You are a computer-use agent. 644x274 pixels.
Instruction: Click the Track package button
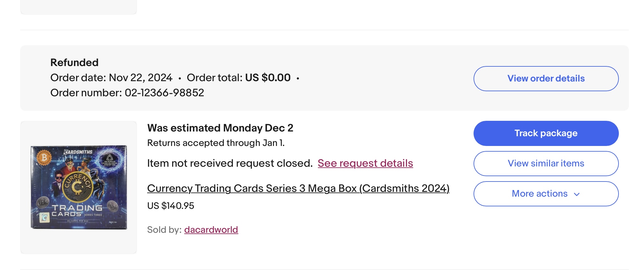pyautogui.click(x=546, y=133)
